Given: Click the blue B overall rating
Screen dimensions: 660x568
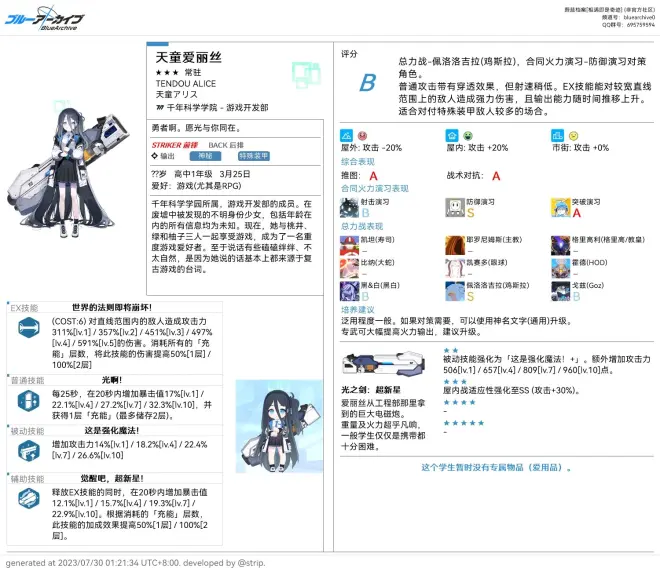Looking at the screenshot, I should (x=368, y=82).
